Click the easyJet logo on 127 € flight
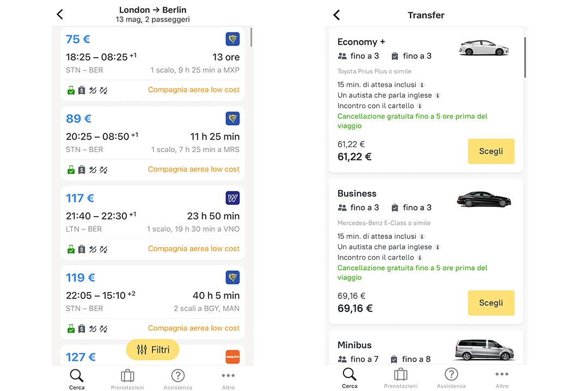Screen dimensions: 588x391 pos(232,357)
